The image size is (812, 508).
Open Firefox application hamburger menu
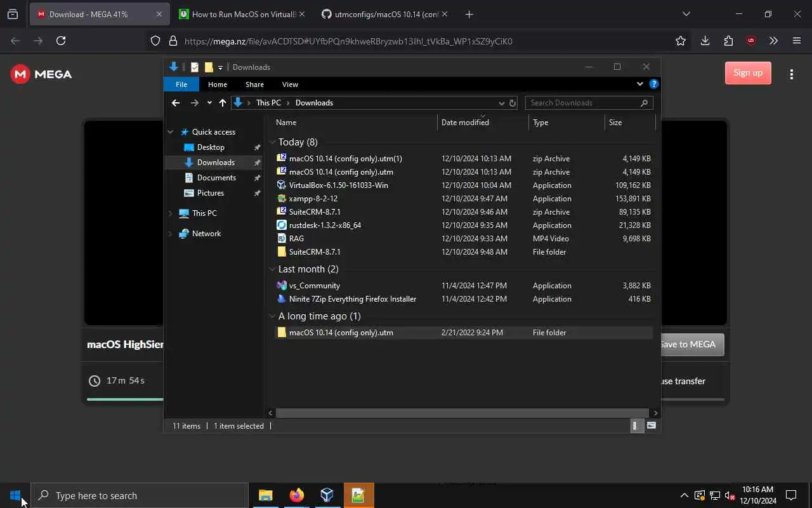click(x=797, y=41)
